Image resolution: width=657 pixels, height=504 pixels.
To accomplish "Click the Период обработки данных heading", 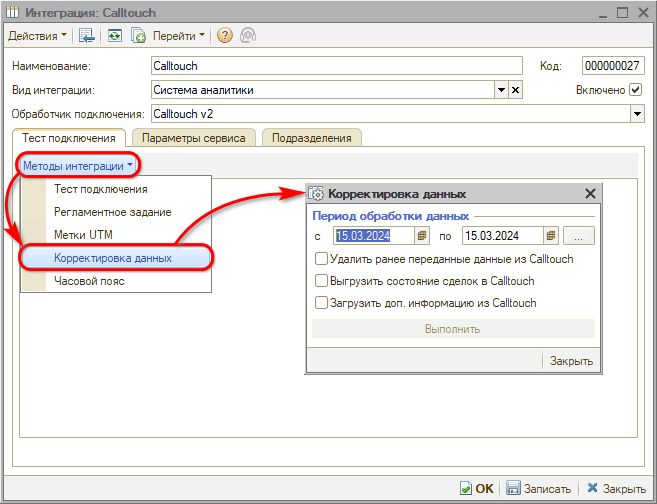I will 391,216.
